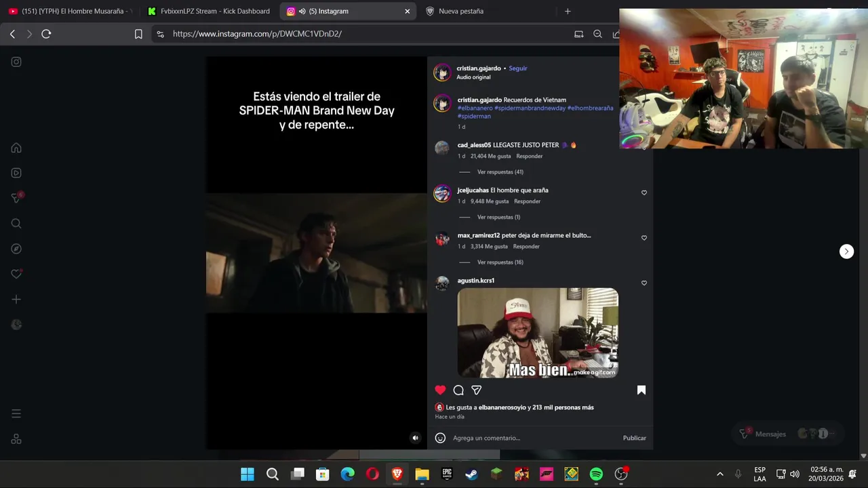Open Epic Games Launcher from the taskbar
The width and height of the screenshot is (868, 488).
(x=447, y=474)
